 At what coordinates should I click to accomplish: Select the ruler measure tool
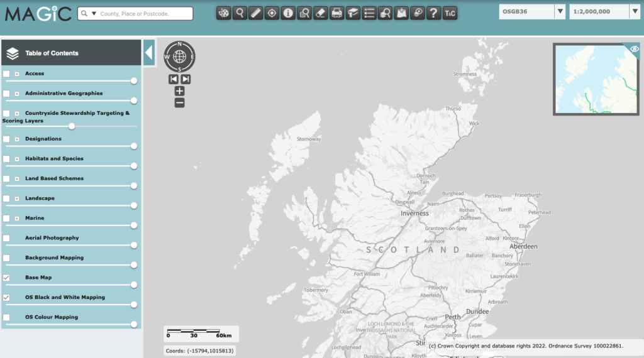(x=255, y=13)
